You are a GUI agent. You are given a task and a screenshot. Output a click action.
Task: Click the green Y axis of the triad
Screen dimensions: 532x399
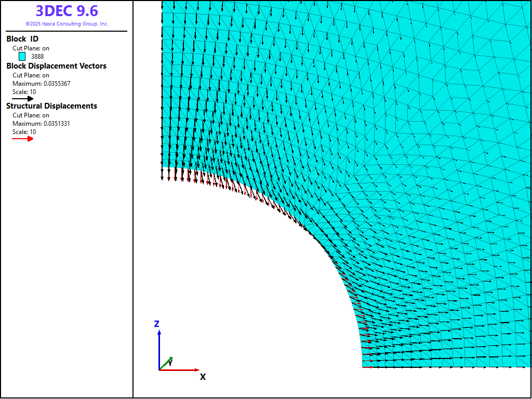click(x=165, y=363)
